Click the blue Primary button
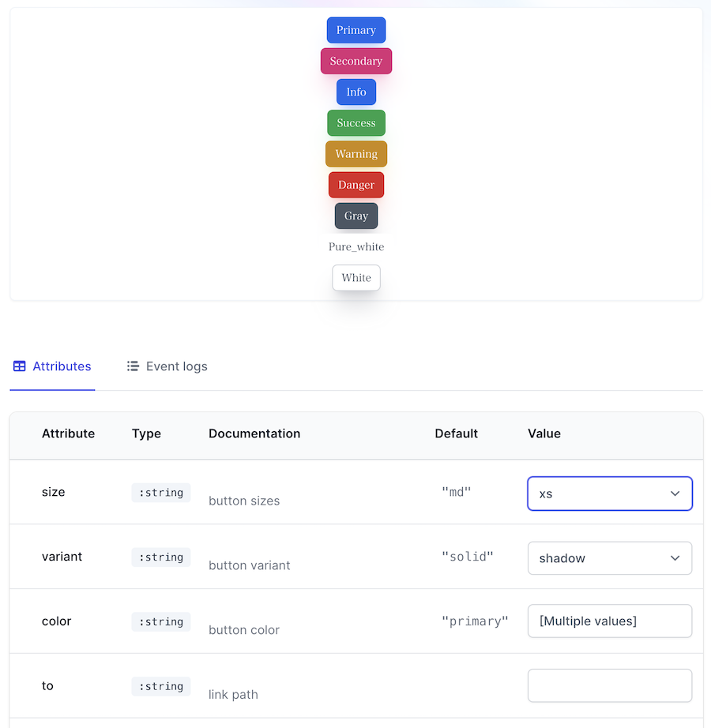 pyautogui.click(x=356, y=30)
